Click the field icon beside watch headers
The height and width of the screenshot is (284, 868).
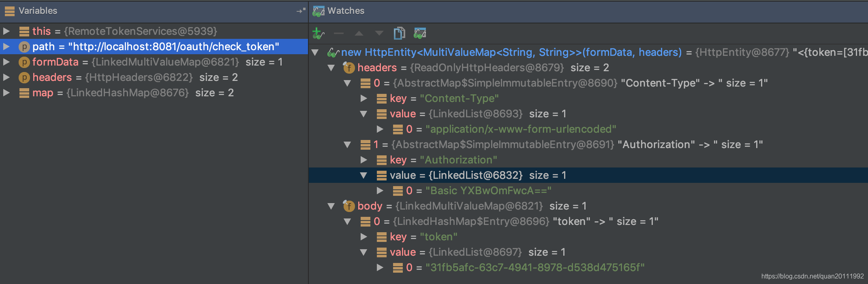348,68
